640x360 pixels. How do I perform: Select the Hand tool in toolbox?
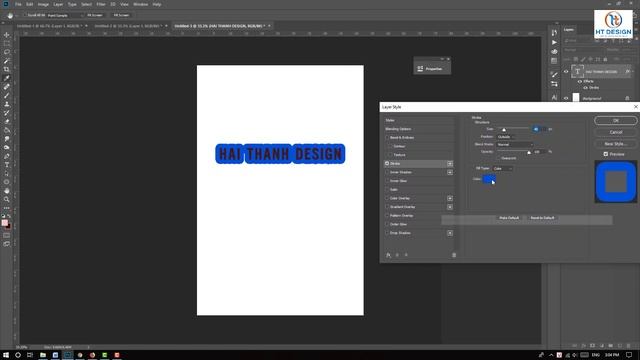7,191
